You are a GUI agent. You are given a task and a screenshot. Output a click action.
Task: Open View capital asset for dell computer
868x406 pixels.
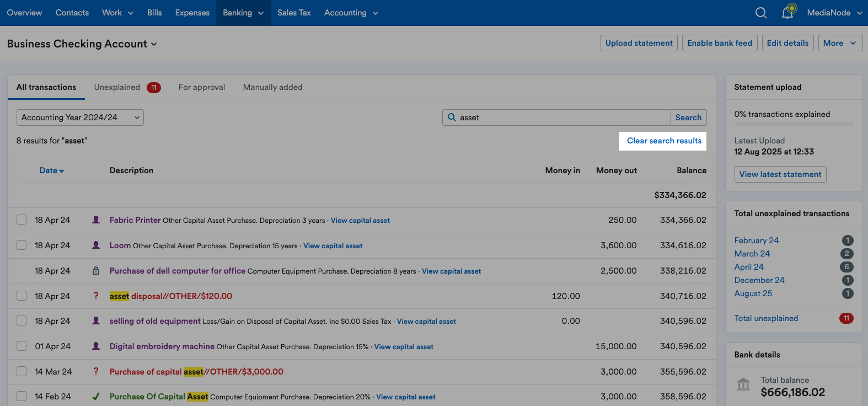451,271
